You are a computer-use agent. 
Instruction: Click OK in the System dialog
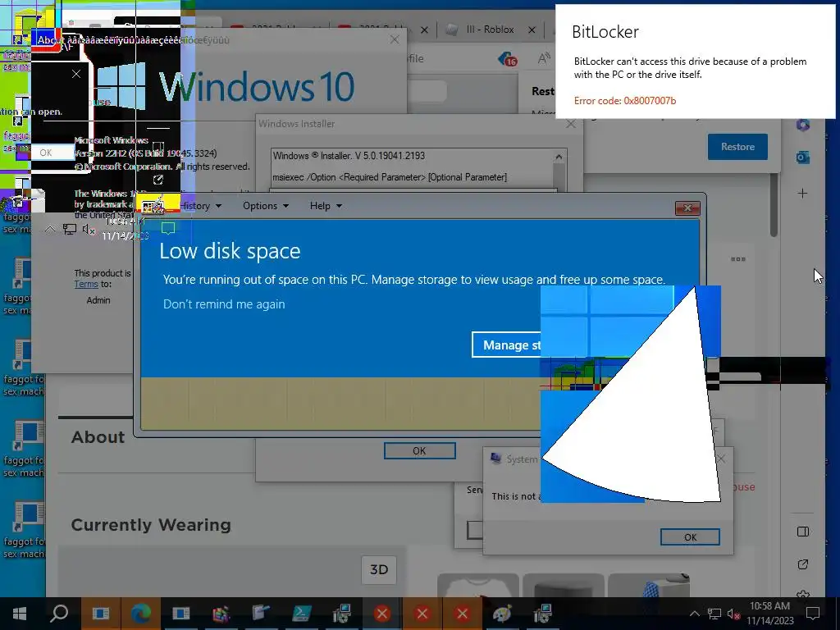pos(690,536)
